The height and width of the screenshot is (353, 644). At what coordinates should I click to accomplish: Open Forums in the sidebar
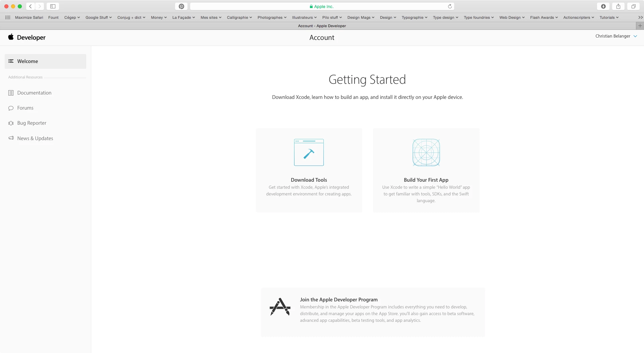click(x=25, y=108)
